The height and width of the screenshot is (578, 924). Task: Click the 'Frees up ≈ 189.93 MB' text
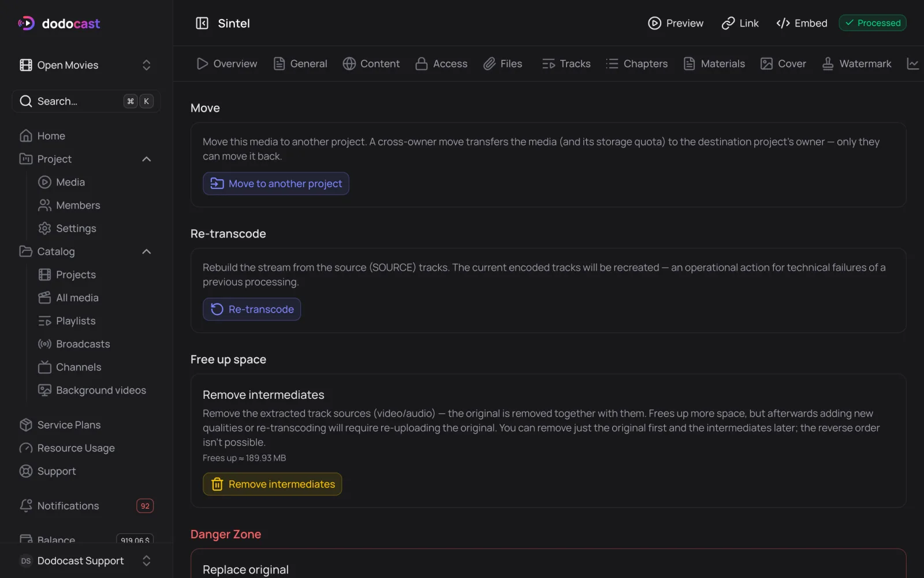(x=244, y=458)
